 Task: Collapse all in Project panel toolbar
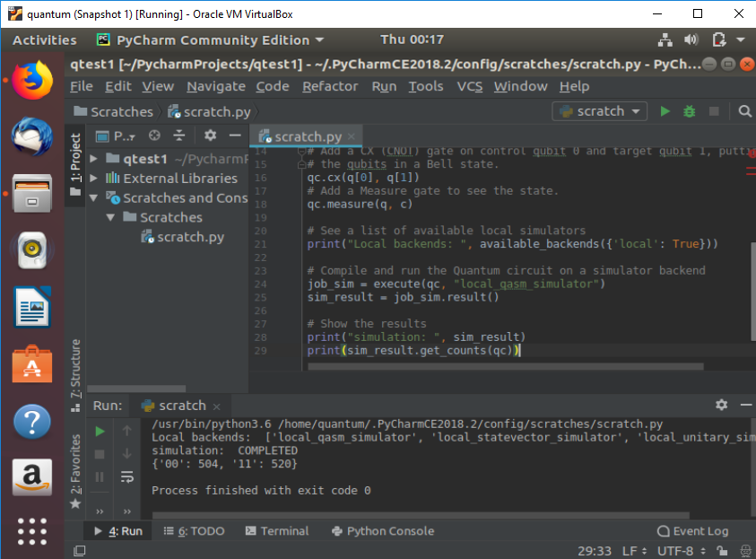178,135
